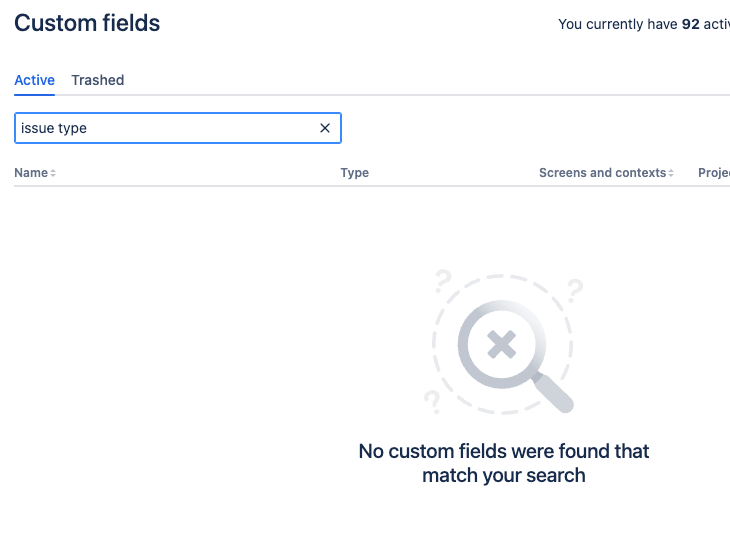This screenshot has height=539, width=730.
Task: Click the magnifying glass empty-state illustration
Action: click(x=504, y=347)
